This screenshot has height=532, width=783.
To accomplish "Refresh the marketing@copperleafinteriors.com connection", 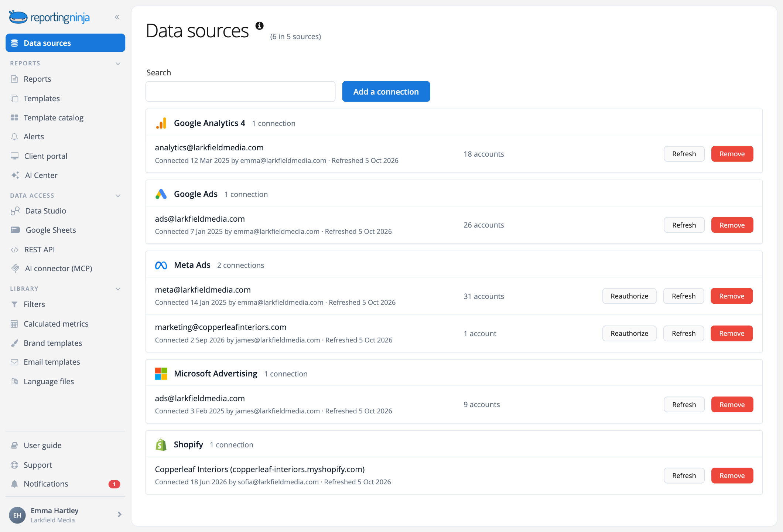I will [684, 333].
